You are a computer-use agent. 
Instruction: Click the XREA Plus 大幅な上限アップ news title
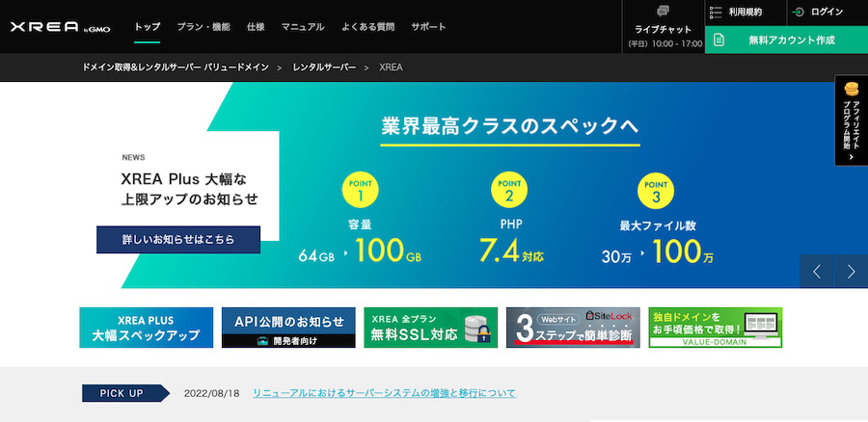pyautogui.click(x=189, y=189)
